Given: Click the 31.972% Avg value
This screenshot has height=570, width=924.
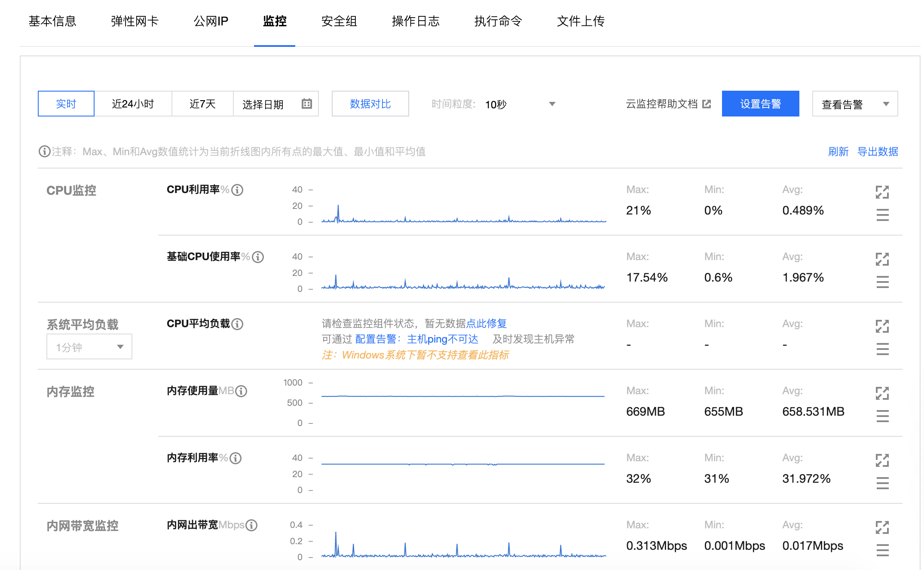Looking at the screenshot, I should click(806, 478).
